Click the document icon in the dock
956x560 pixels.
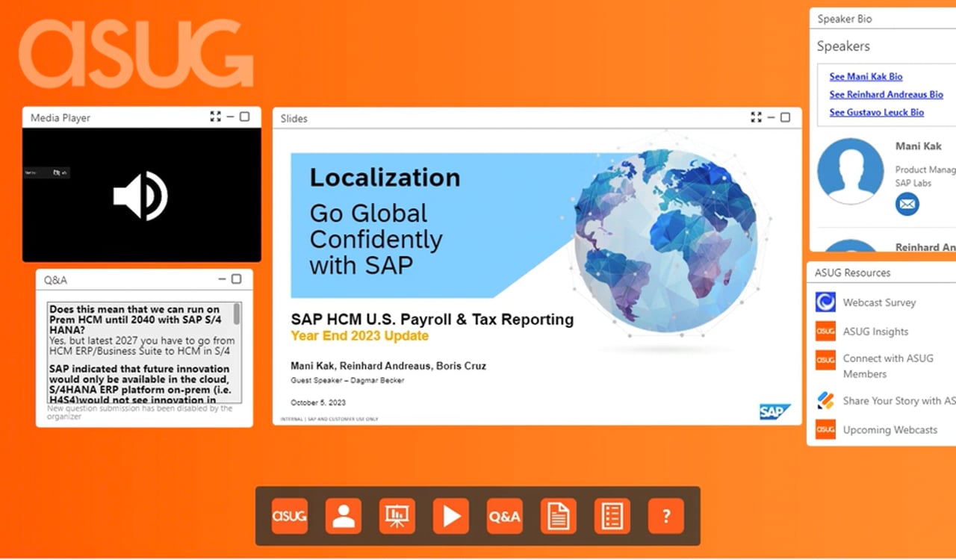click(x=559, y=516)
